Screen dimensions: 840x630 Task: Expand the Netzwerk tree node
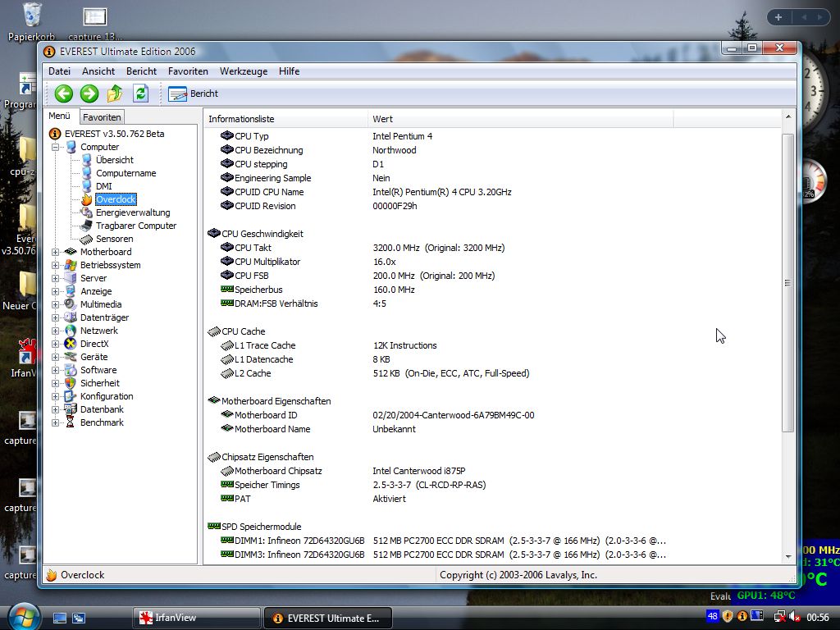point(55,331)
